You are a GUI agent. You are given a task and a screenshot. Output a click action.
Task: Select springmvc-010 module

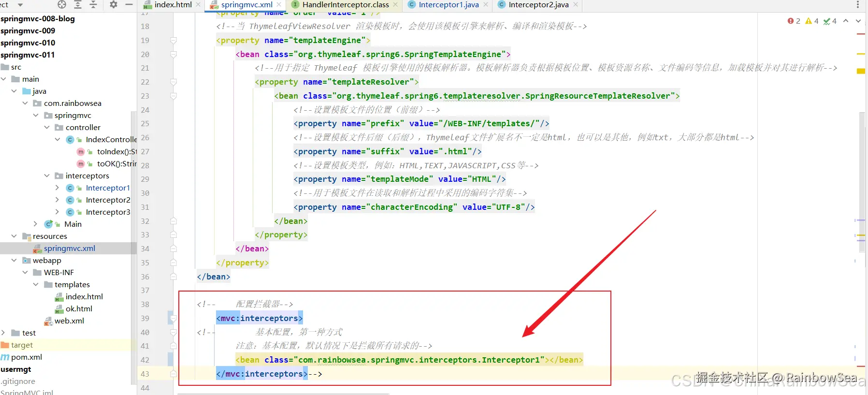click(x=28, y=43)
